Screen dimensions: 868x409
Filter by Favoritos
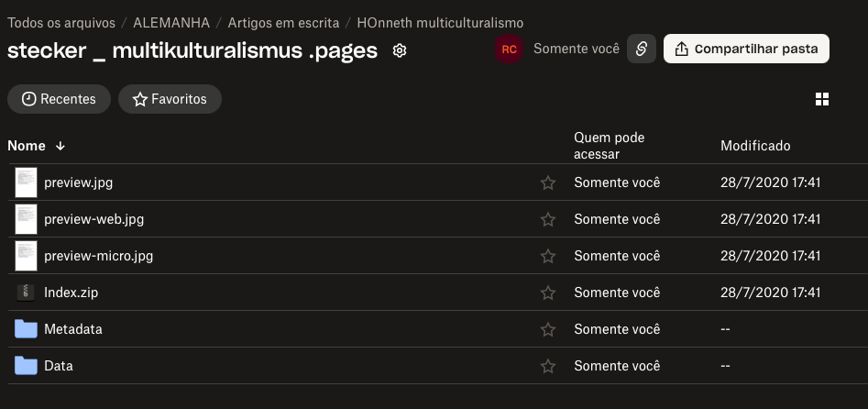click(x=170, y=99)
